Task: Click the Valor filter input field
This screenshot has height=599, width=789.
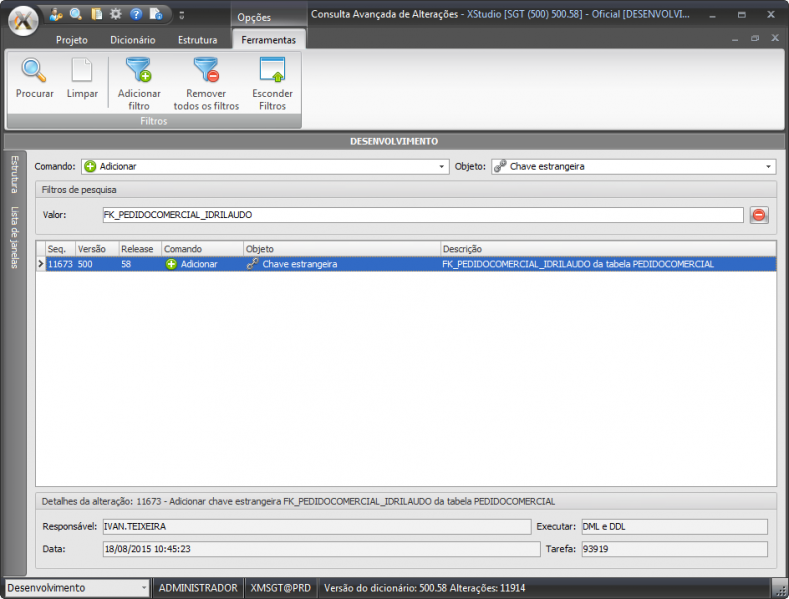Action: pos(422,215)
